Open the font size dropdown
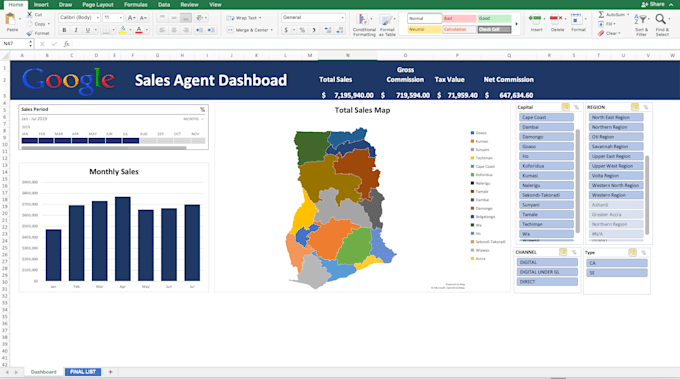This screenshot has width=680, height=379. pyautogui.click(x=121, y=18)
